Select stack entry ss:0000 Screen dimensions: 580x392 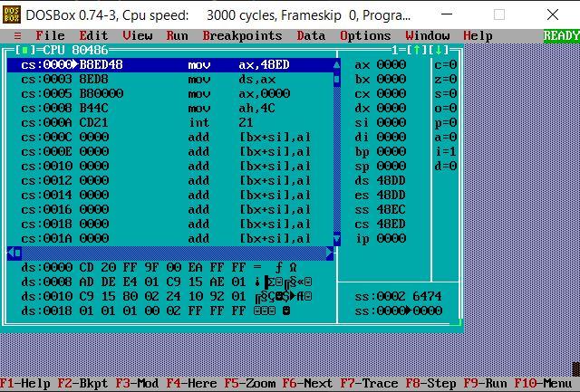click(x=399, y=311)
